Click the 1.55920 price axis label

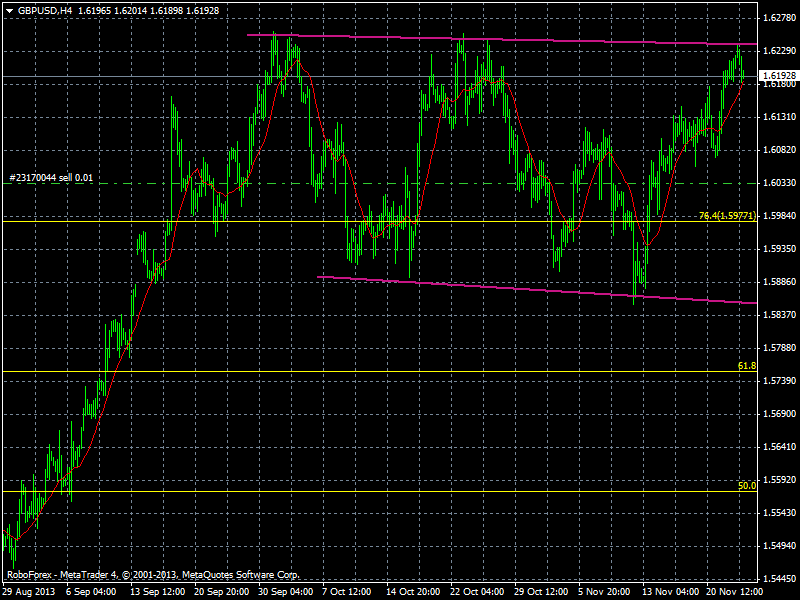(779, 480)
